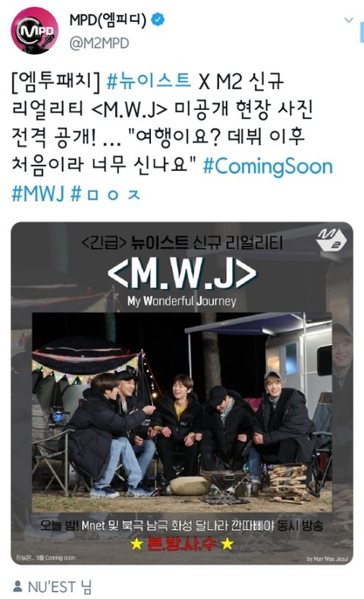The height and width of the screenshot is (599, 364).
Task: Click the red 본방사수 text
Action: tap(182, 544)
